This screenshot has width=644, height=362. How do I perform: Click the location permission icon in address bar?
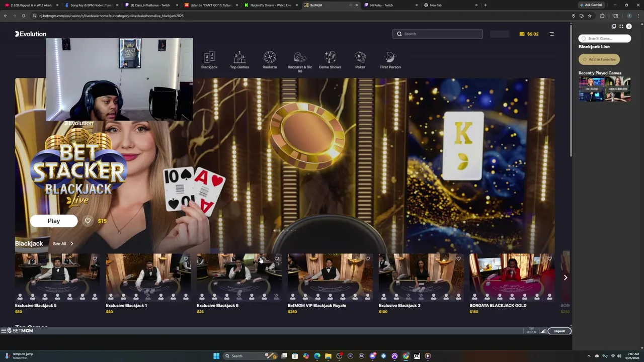pos(573,16)
